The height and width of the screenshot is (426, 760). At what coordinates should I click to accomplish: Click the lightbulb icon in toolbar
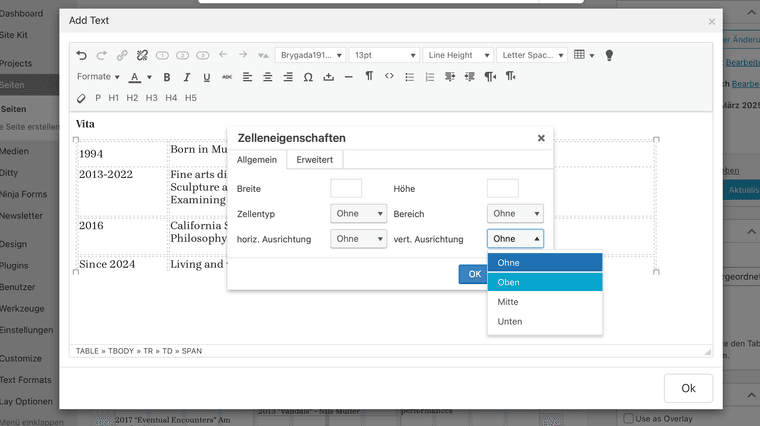tap(609, 55)
